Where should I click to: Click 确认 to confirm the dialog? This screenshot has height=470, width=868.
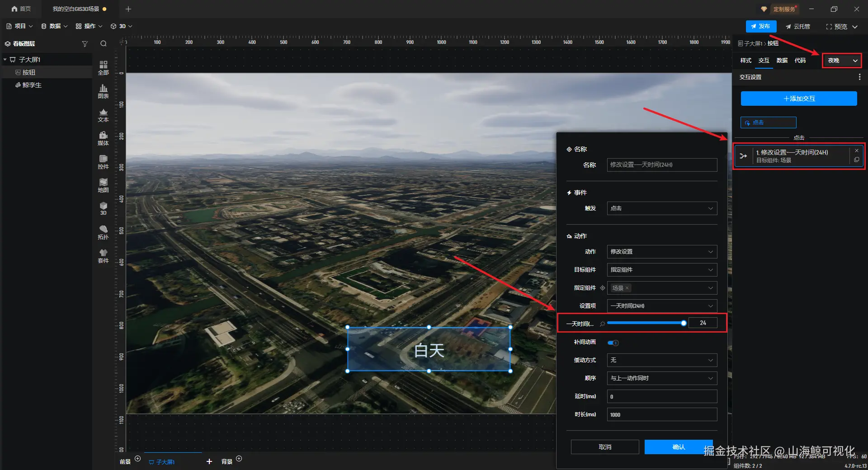[x=679, y=447]
